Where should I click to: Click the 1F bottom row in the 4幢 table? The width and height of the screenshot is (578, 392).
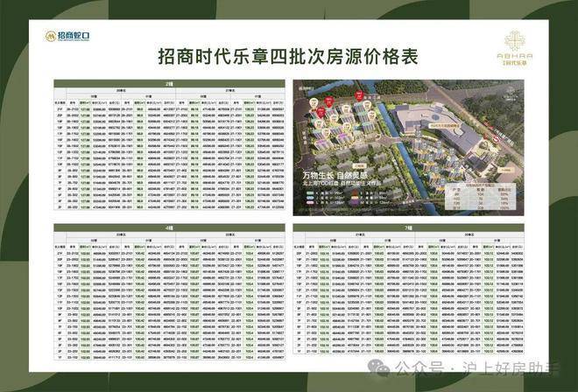point(169,357)
